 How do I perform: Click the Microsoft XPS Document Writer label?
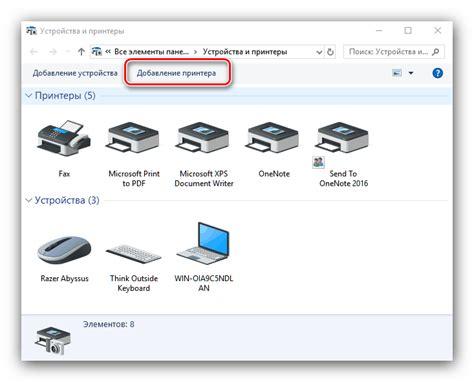[204, 178]
